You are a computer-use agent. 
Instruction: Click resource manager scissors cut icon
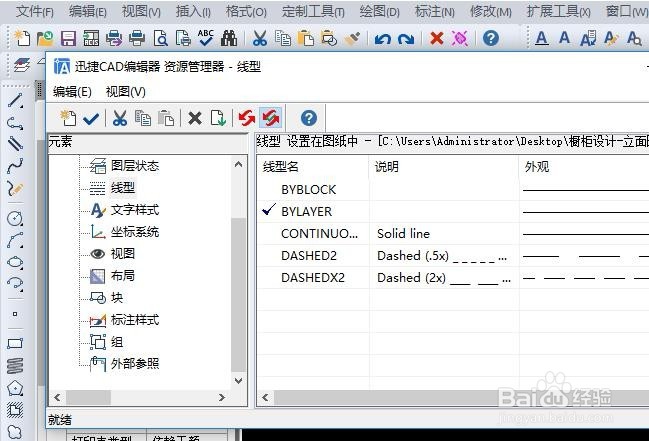click(120, 118)
